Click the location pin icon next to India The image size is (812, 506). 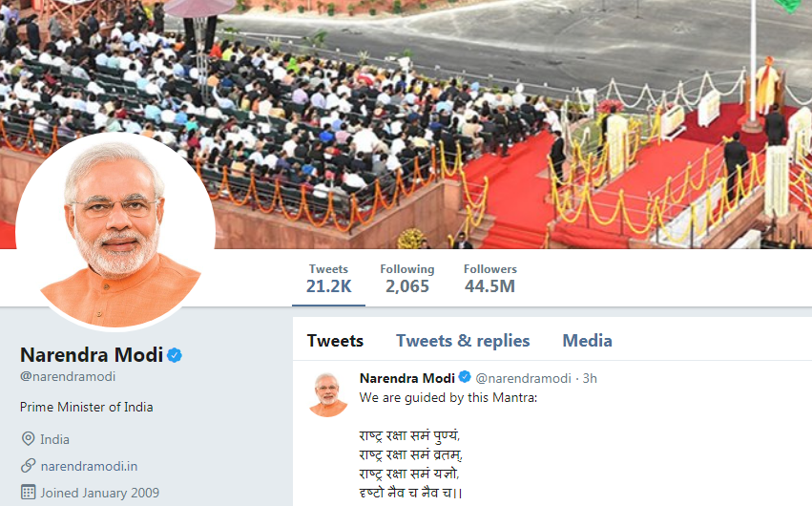[x=28, y=439]
